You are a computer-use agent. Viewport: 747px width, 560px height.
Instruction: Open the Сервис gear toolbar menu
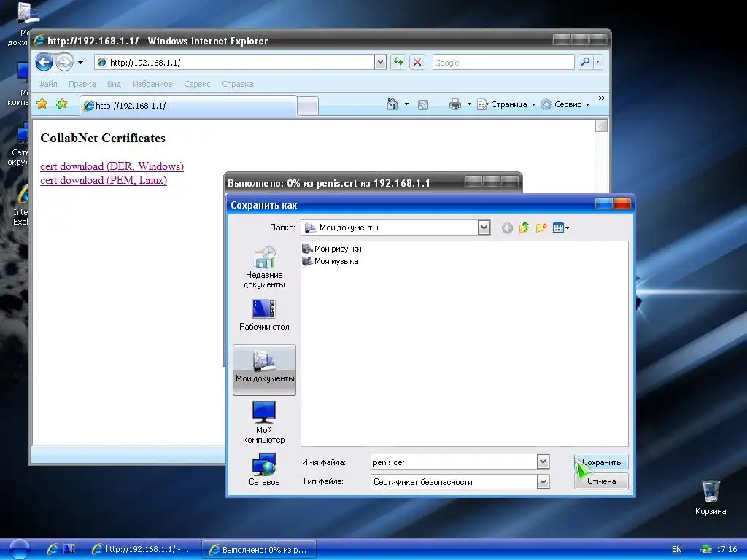(565, 104)
